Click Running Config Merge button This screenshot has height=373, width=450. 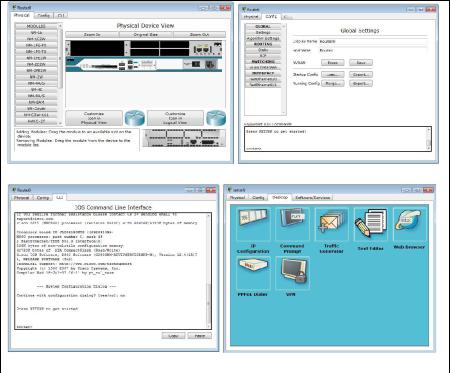pos(333,84)
